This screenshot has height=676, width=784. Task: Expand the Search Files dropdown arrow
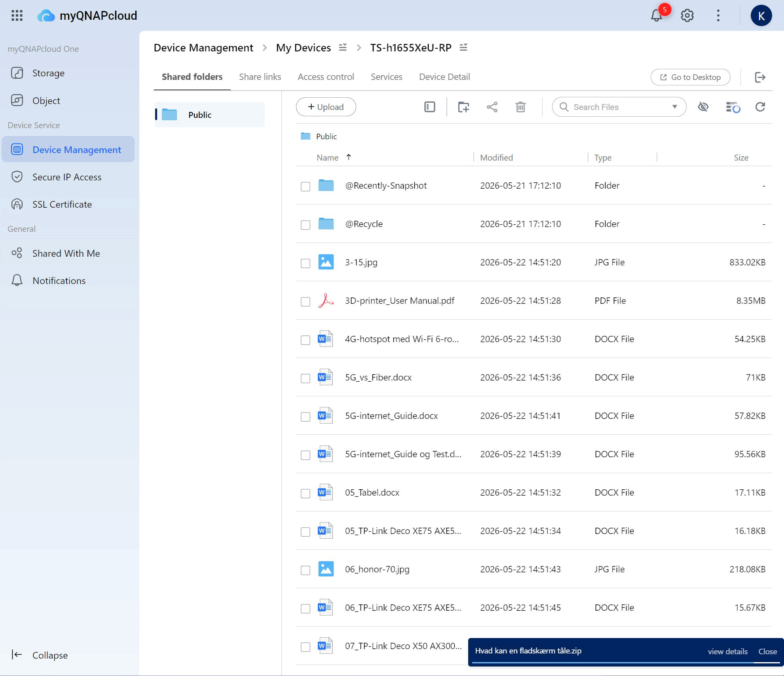pyautogui.click(x=674, y=107)
